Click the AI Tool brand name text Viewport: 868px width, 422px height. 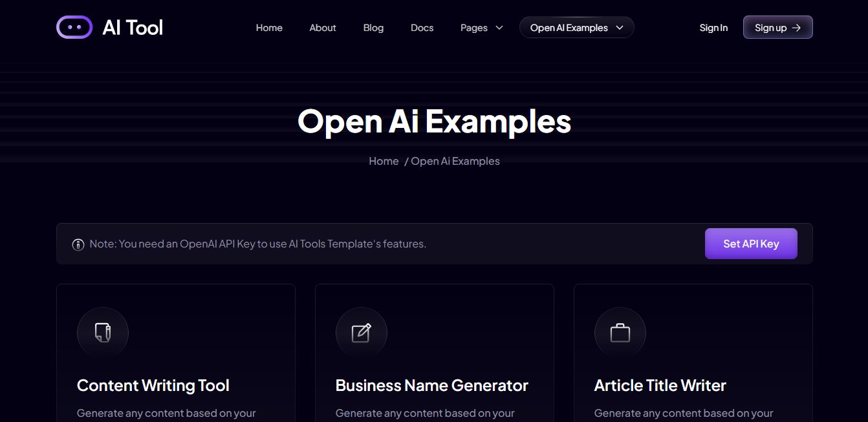pyautogui.click(x=133, y=27)
